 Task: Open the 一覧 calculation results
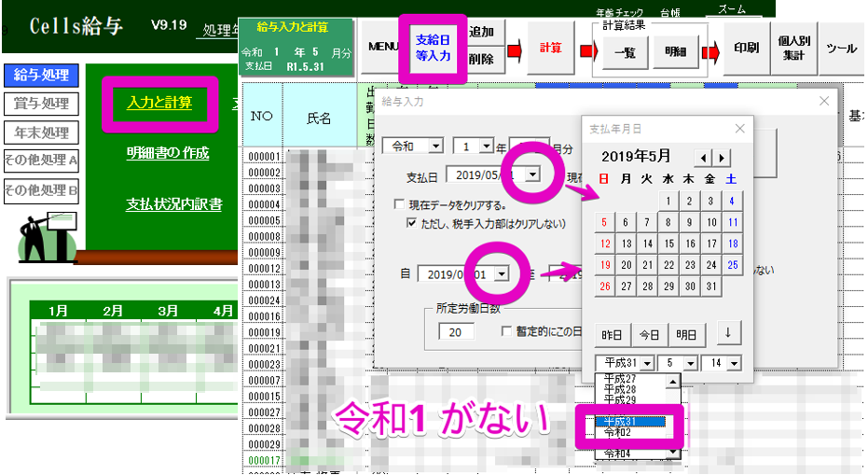[x=625, y=52]
